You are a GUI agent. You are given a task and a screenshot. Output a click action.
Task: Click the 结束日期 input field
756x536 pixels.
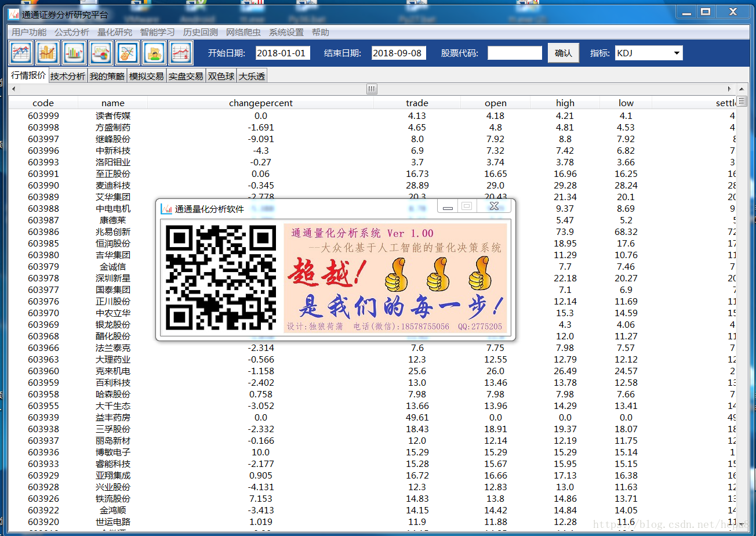pos(399,53)
